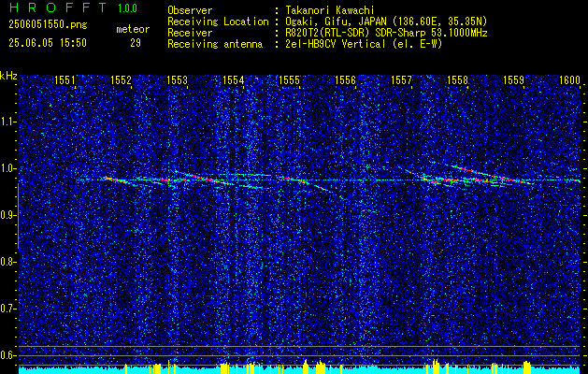Screen dimensions: 588x374
Task: Click the 1600 time marker
Action: coord(569,79)
